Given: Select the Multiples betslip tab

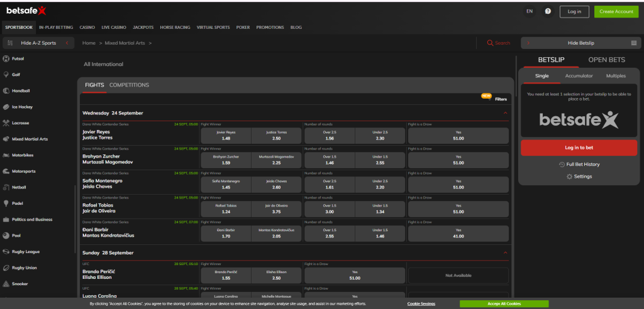Looking at the screenshot, I should click(x=616, y=76).
